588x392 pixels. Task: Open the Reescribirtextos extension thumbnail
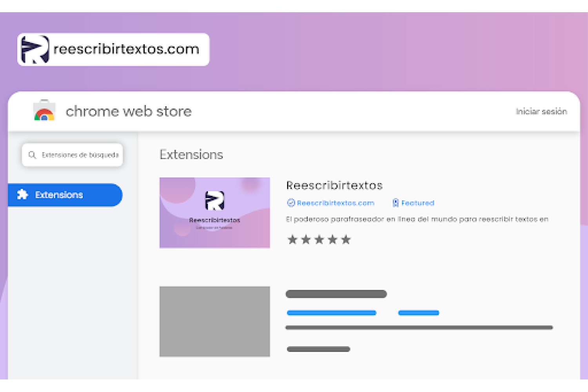tap(214, 212)
